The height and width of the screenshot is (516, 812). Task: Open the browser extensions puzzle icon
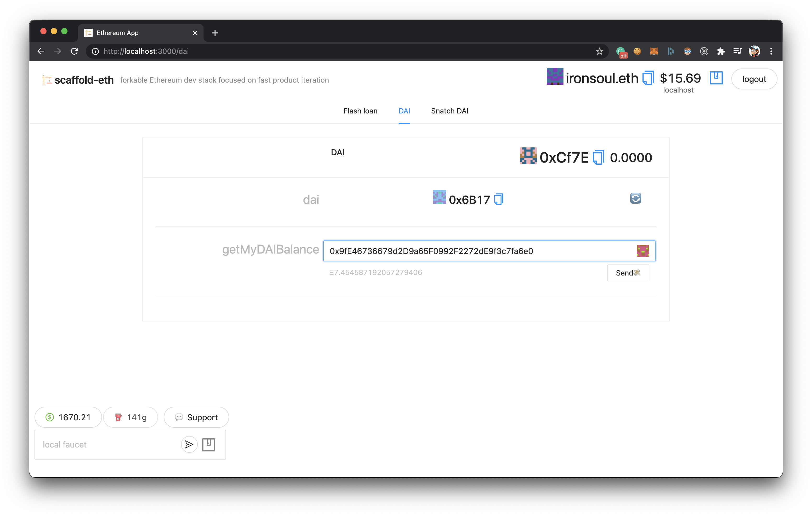coord(721,51)
